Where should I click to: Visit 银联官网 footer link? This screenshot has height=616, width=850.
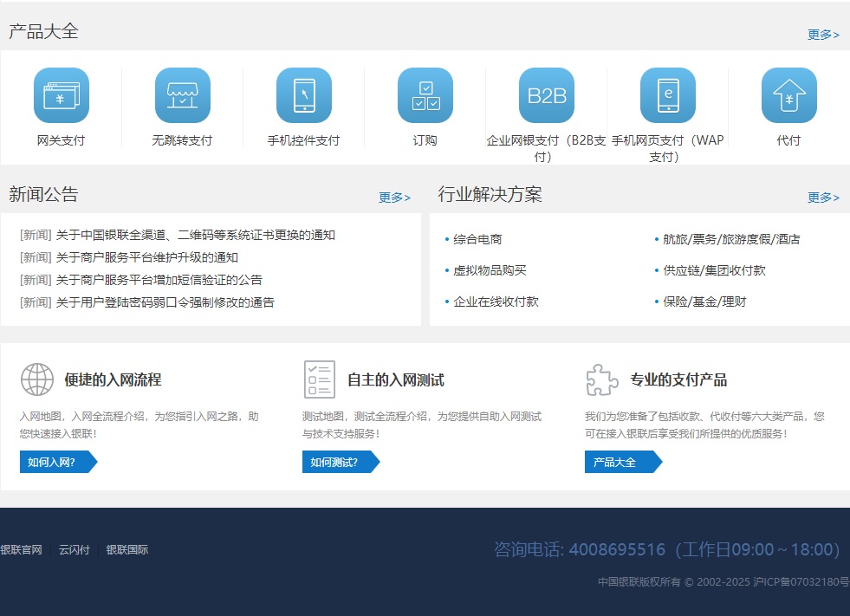[x=21, y=550]
